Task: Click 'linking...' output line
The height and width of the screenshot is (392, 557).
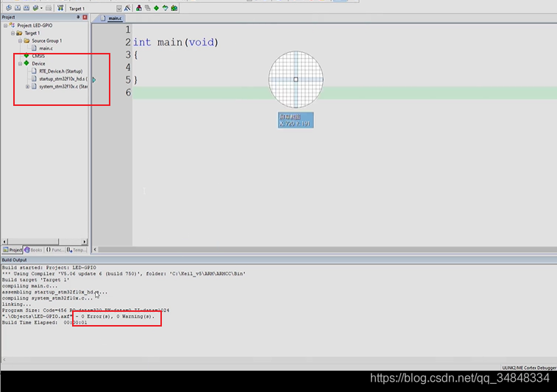Action: click(x=17, y=304)
